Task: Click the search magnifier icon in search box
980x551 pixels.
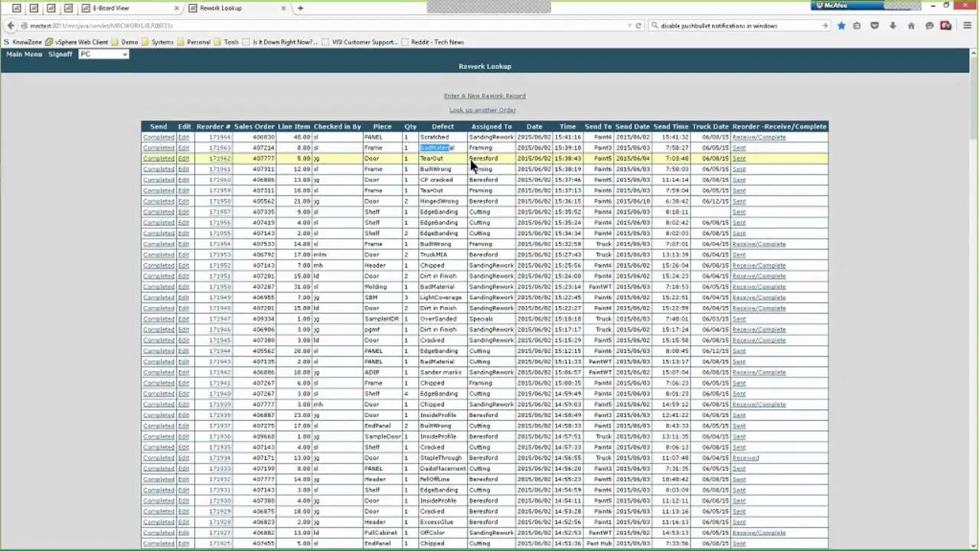Action: point(655,25)
